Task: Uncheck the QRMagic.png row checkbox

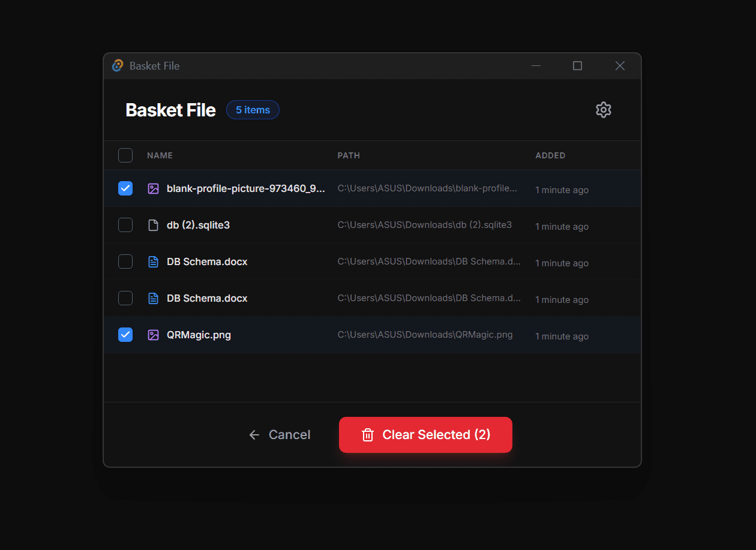Action: pyautogui.click(x=125, y=335)
